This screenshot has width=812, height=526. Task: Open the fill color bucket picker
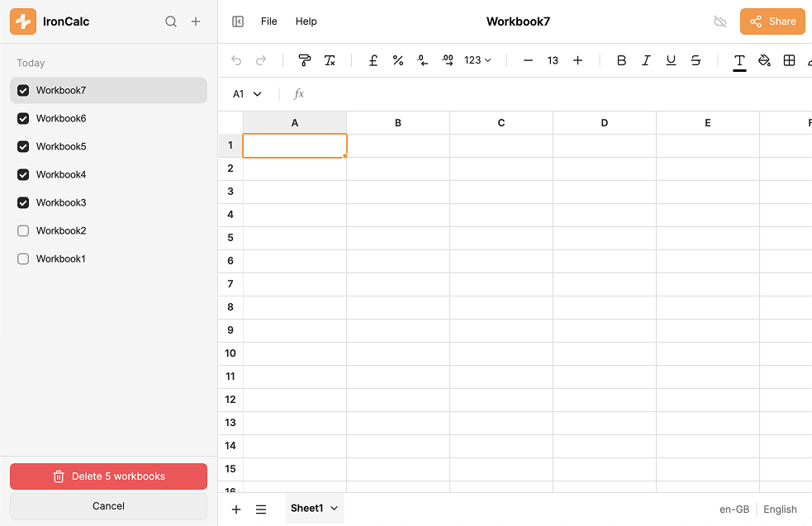(x=764, y=60)
